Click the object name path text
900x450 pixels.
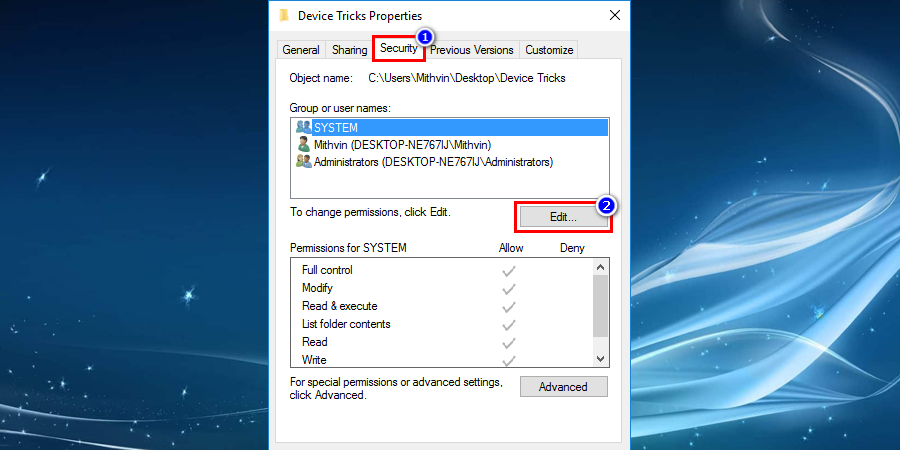point(467,78)
